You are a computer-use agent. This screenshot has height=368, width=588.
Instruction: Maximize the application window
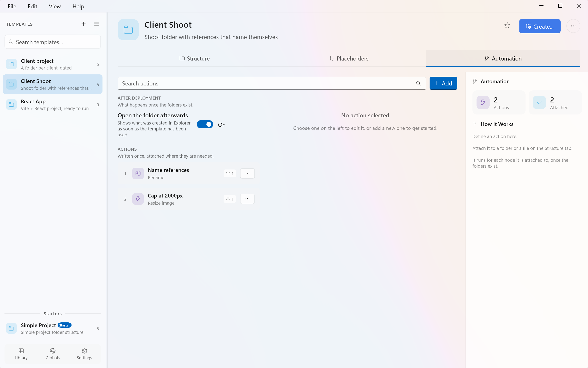click(560, 6)
